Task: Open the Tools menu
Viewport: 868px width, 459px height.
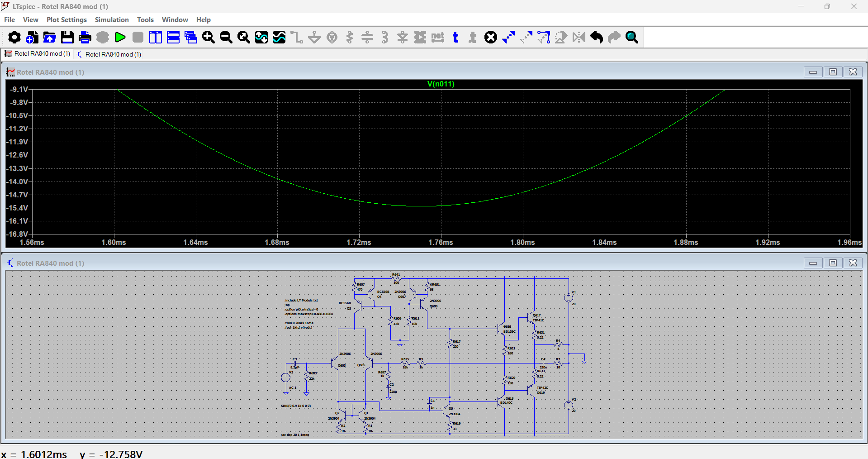Action: coord(145,20)
